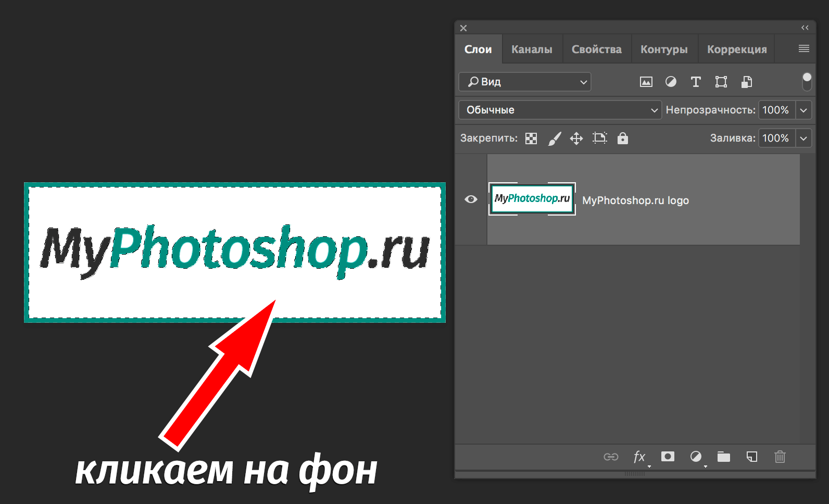Switch to the Контуры tab
Image resolution: width=829 pixels, height=504 pixels.
tap(664, 49)
